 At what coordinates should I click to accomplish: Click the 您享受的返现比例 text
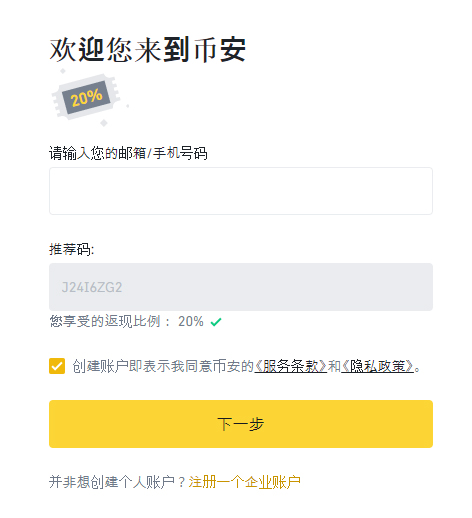pos(105,321)
